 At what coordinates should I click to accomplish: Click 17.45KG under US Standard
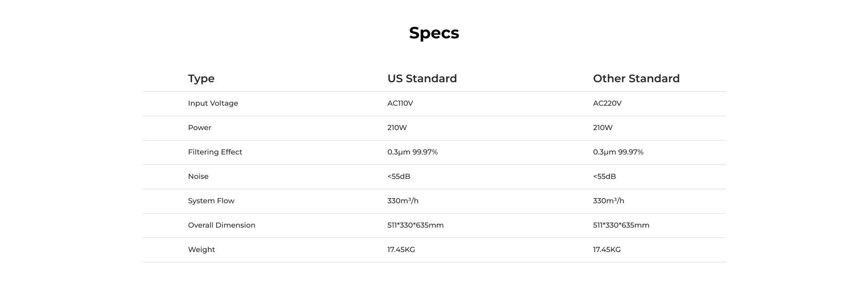[x=401, y=250]
